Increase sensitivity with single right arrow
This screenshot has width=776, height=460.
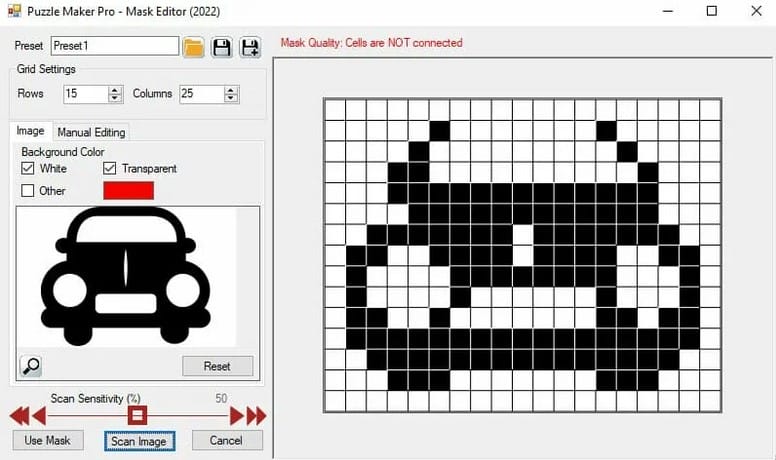[x=237, y=416]
